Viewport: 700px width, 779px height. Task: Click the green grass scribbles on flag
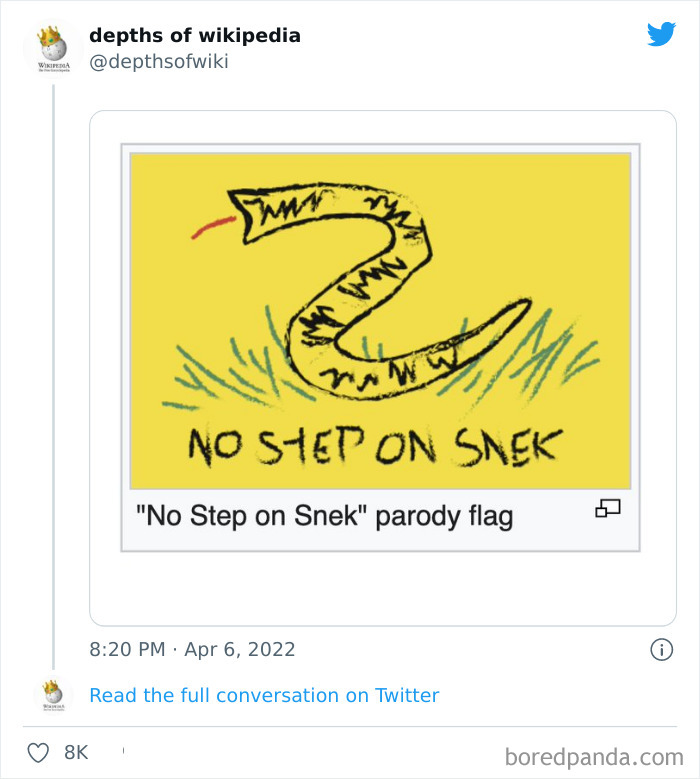click(x=220, y=375)
